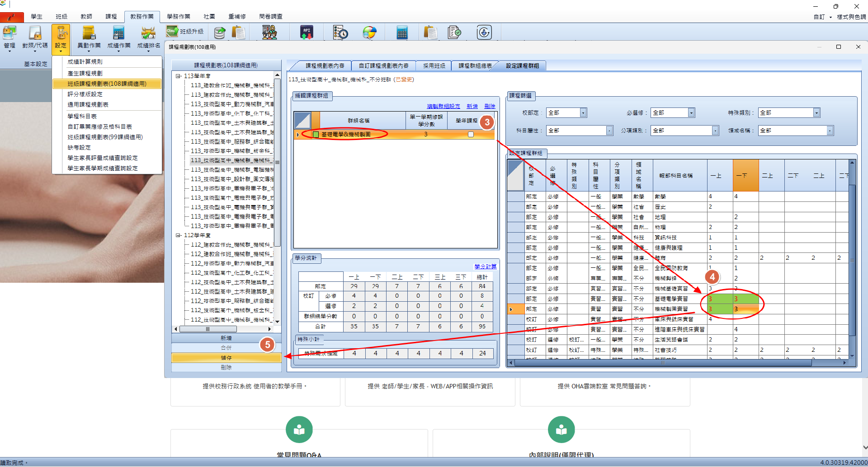Click the green icon above 常見問題Q&A
Viewport: 868px width, 467px height.
coord(299,430)
